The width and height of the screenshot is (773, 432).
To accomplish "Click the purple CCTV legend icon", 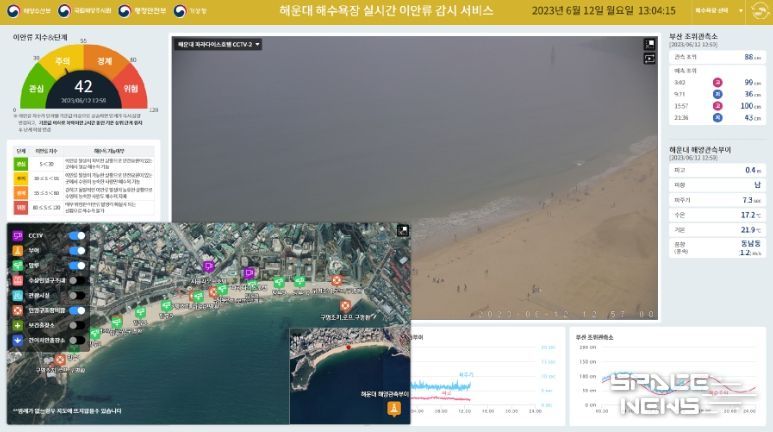I will 17,236.
